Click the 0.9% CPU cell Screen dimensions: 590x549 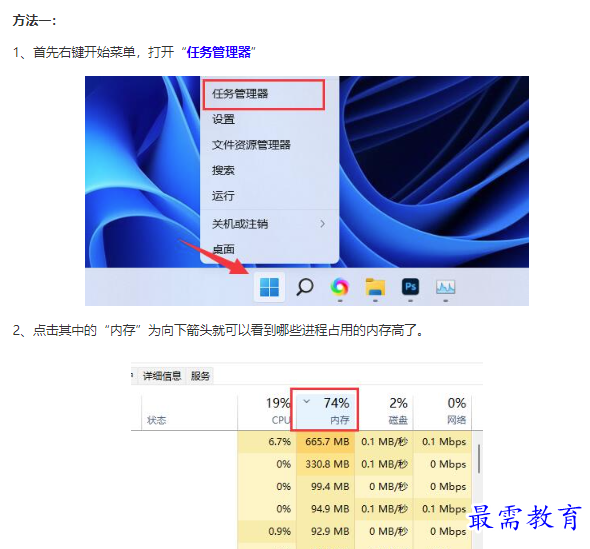(x=267, y=531)
